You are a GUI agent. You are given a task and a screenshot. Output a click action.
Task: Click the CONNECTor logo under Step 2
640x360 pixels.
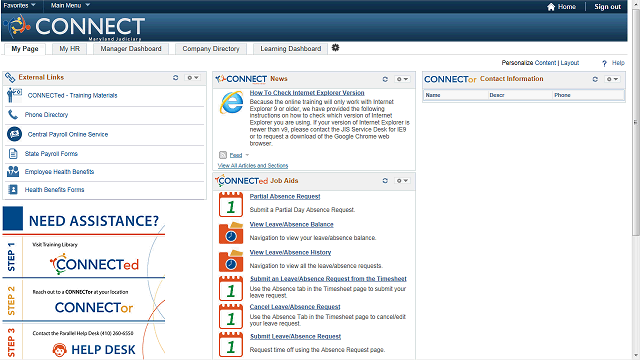click(x=94, y=307)
